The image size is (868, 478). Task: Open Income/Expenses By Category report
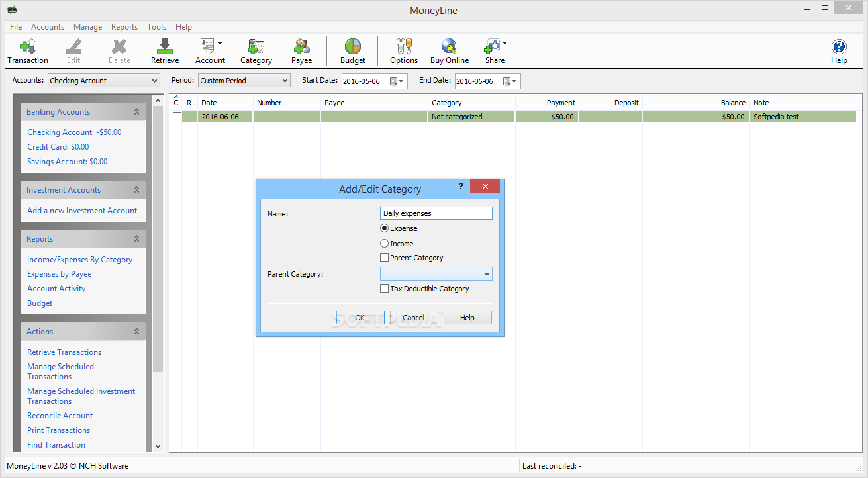pyautogui.click(x=79, y=260)
